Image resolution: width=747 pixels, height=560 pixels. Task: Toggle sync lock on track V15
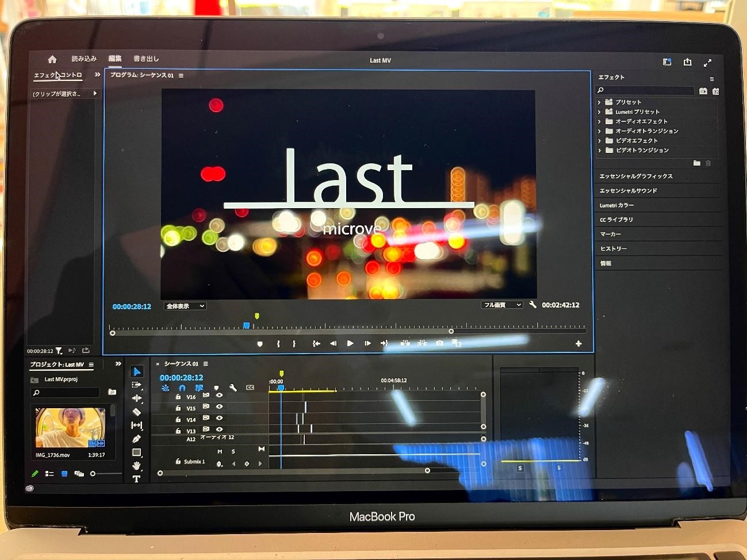pyautogui.click(x=206, y=406)
